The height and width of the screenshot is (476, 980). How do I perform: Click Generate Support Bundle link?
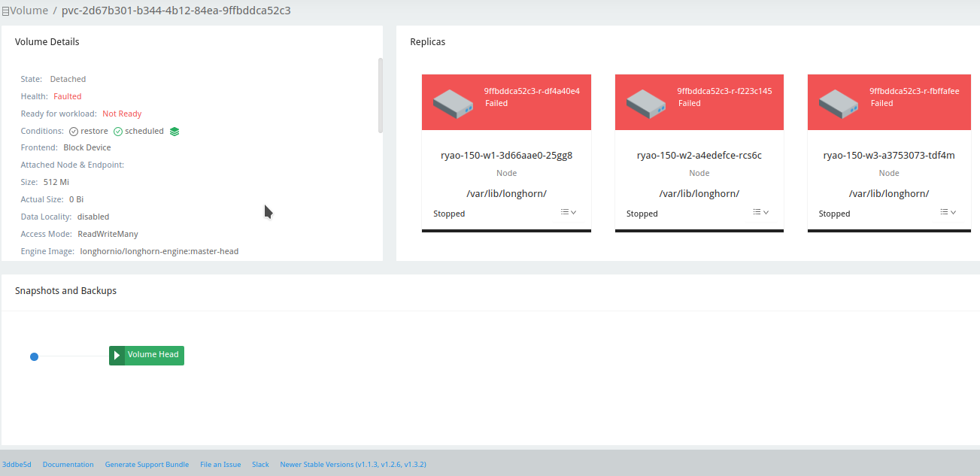pyautogui.click(x=147, y=465)
